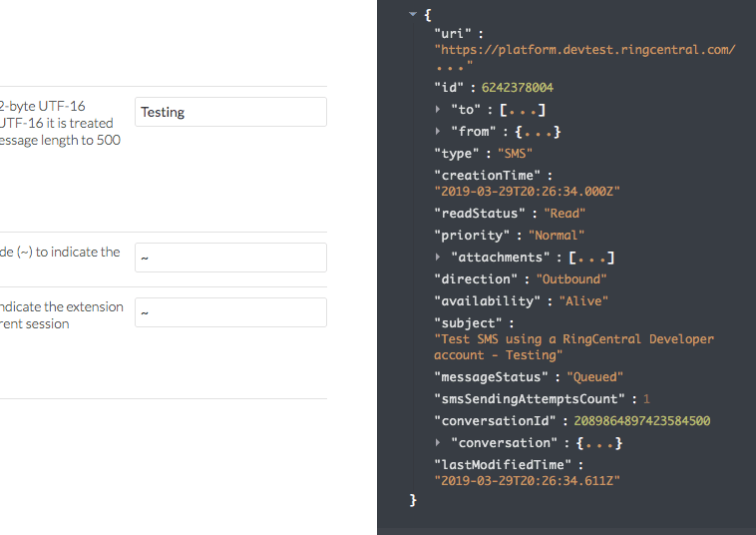
Task: Select the lastModifiedTime timestamp value
Action: point(528,480)
